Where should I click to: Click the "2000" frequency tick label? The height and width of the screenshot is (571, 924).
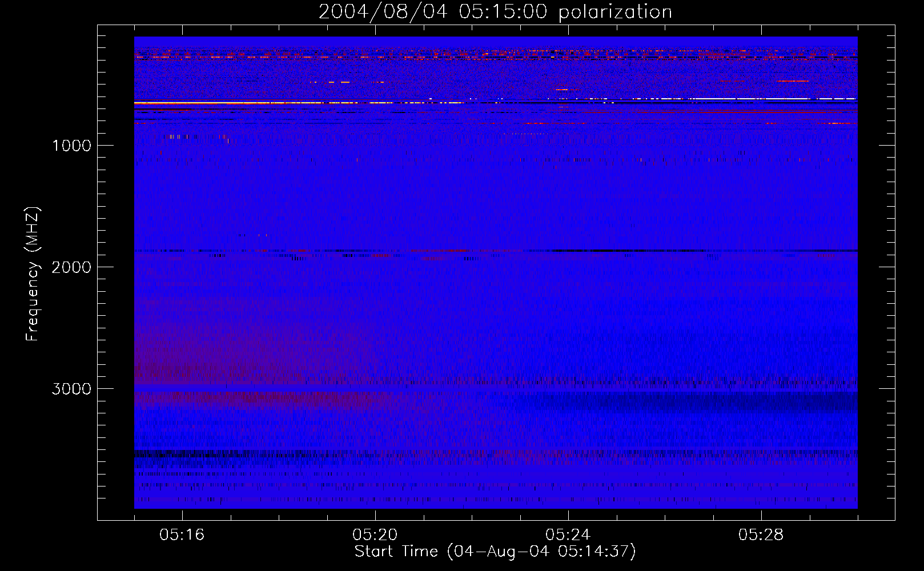tap(71, 267)
